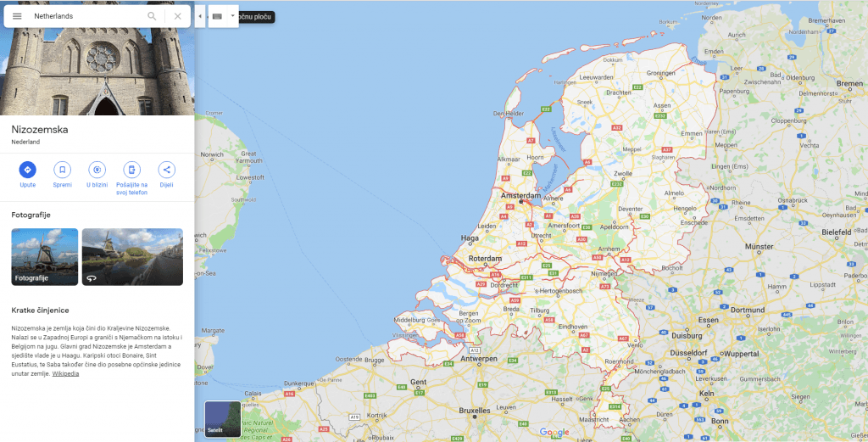Click Münster label on map
The image size is (868, 442).
(759, 247)
